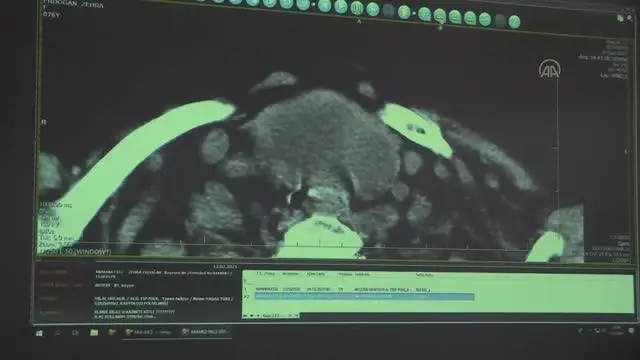Click the last green round button in the viewer toolbar
This screenshot has width=640, height=360.
point(514,22)
